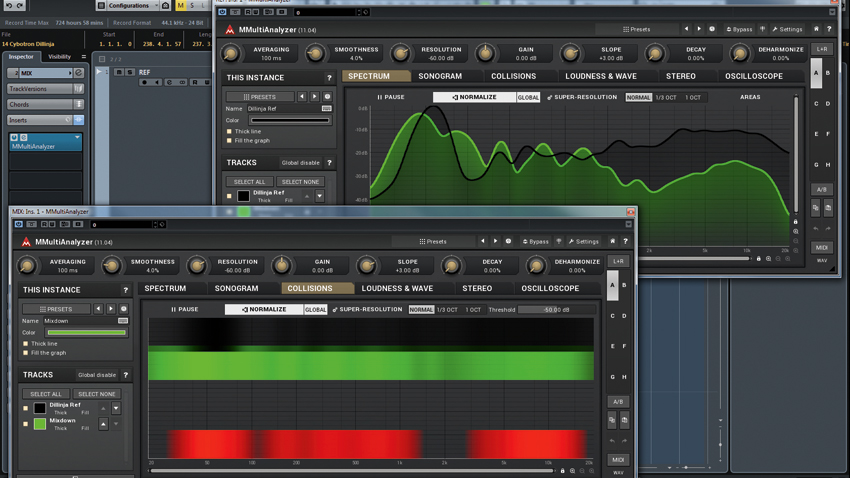850x478 pixels.
Task: Click the Bypass icon in the lower analyzer
Action: click(536, 242)
